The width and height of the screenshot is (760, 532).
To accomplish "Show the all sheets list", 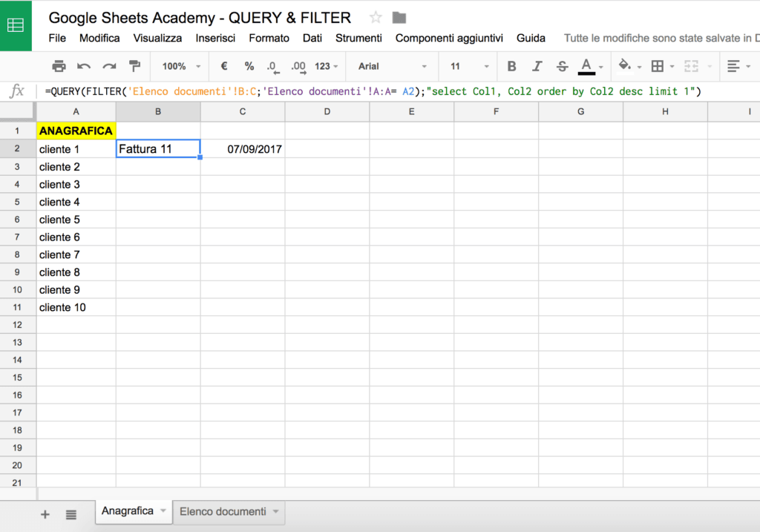I will [x=71, y=514].
